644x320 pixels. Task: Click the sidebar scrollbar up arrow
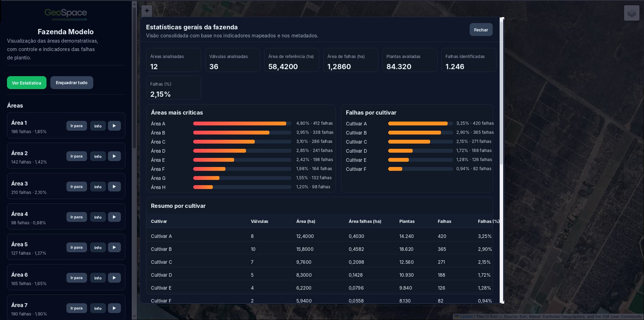134,3
